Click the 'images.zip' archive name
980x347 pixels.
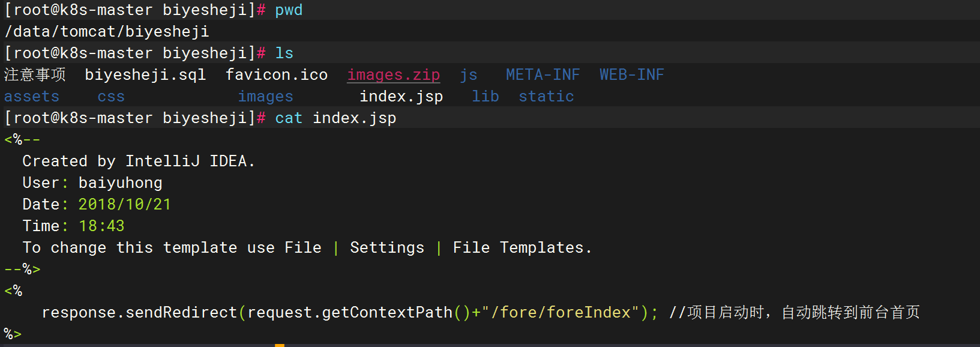[394, 74]
